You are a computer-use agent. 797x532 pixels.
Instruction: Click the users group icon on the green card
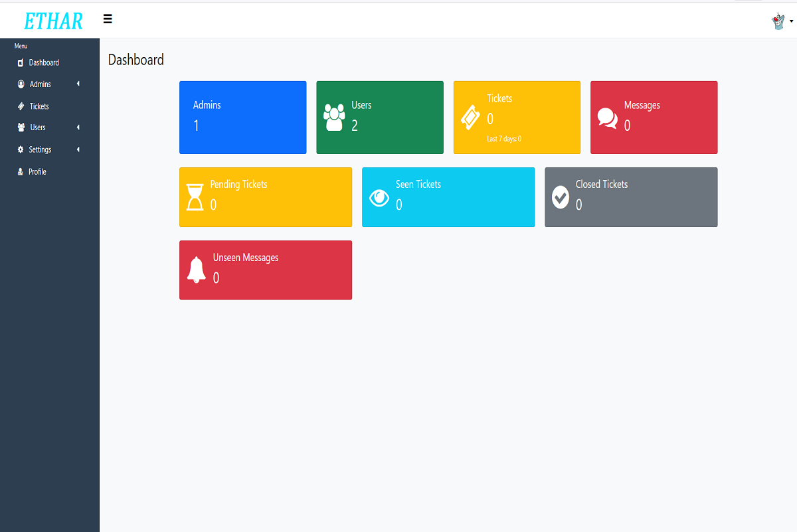(333, 118)
